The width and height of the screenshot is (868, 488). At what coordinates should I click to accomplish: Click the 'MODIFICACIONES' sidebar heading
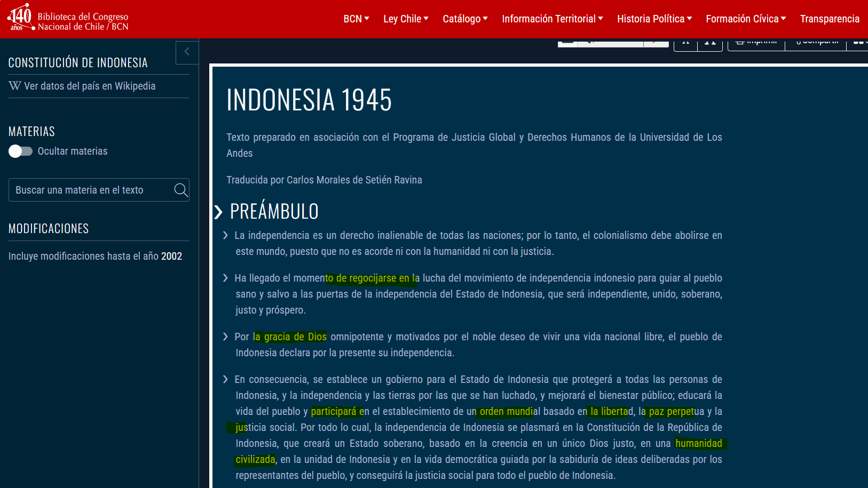tap(49, 228)
